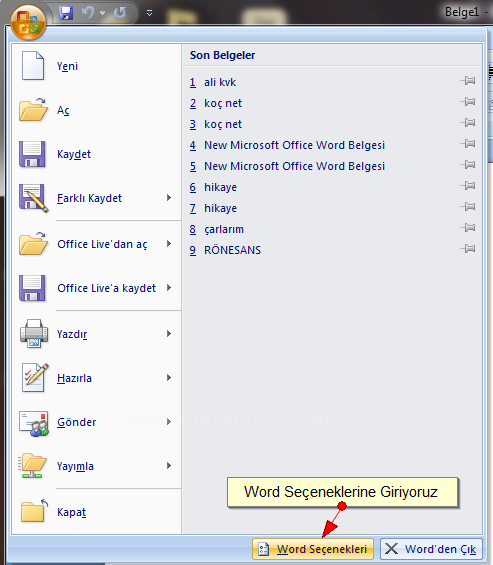Expand the Office Live'dan aç submenu arrow
493x565 pixels.
169,244
